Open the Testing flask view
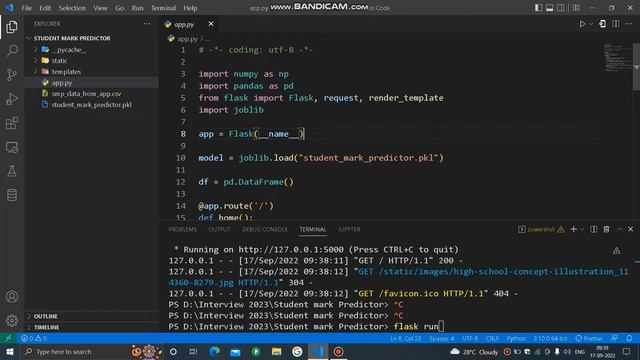Screen dimensions: 640x360 (x=12, y=171)
